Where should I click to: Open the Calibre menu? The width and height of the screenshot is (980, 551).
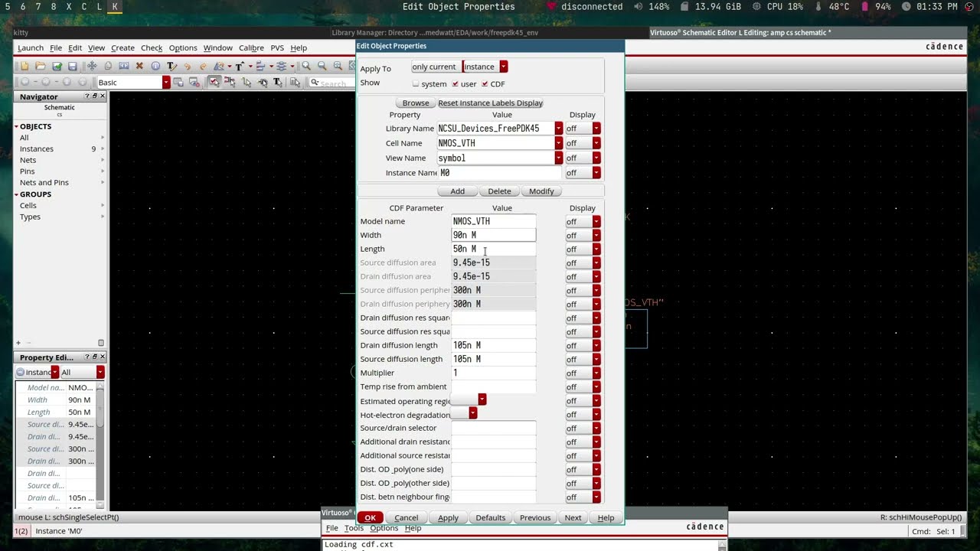coord(251,47)
